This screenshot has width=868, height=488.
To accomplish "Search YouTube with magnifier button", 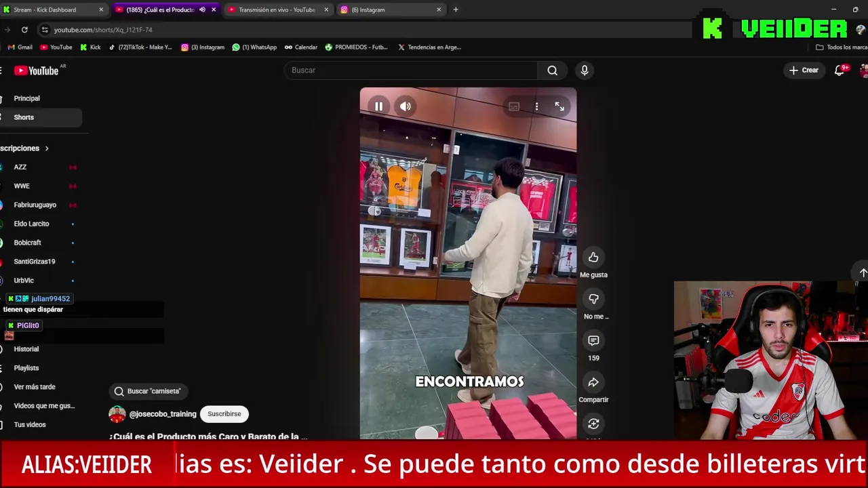I will [553, 70].
